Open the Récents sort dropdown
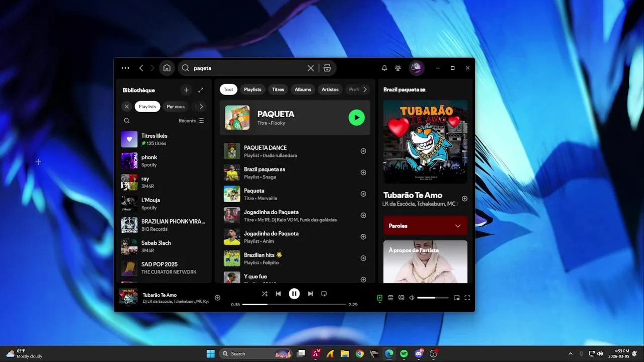Image resolution: width=644 pixels, height=362 pixels. click(191, 121)
